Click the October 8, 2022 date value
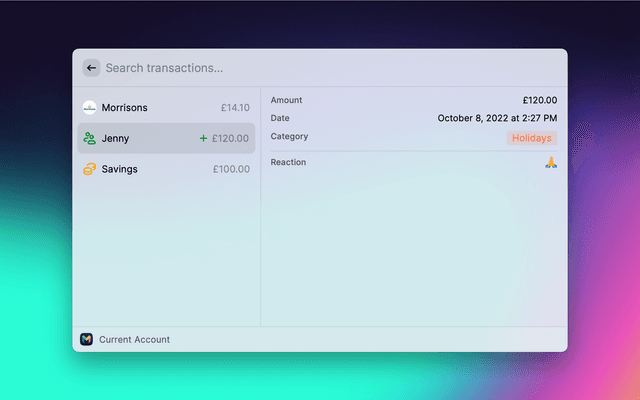Image resolution: width=640 pixels, height=400 pixels. coord(497,118)
